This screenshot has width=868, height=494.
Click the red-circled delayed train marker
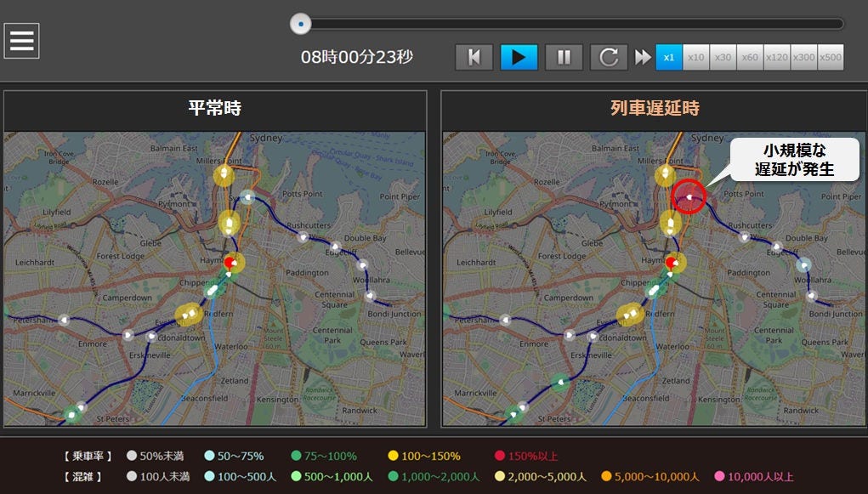pyautogui.click(x=689, y=196)
